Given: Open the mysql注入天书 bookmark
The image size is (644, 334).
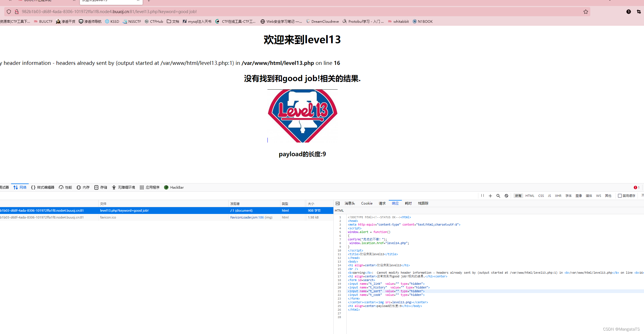Looking at the screenshot, I should pos(197,21).
